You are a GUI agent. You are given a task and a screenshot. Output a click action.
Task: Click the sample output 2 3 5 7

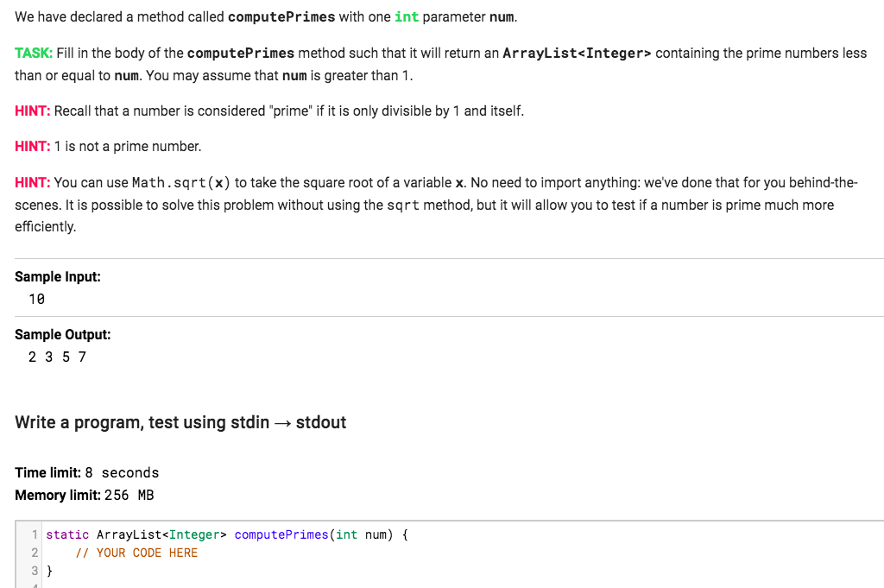57,357
